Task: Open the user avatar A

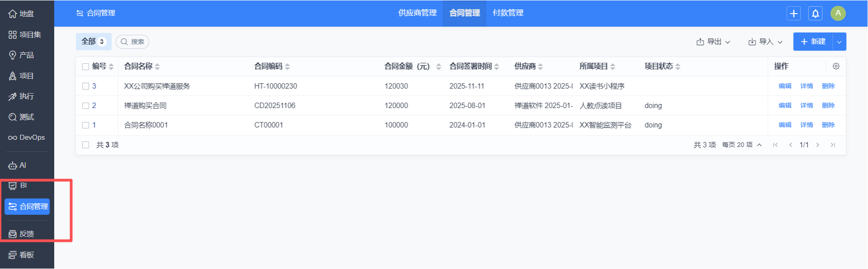Action: click(x=838, y=13)
